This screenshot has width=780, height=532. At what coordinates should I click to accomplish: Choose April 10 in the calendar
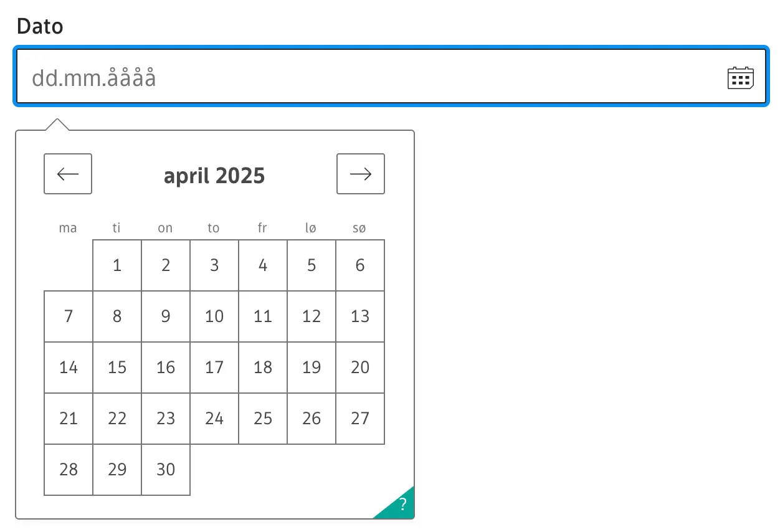coord(214,316)
